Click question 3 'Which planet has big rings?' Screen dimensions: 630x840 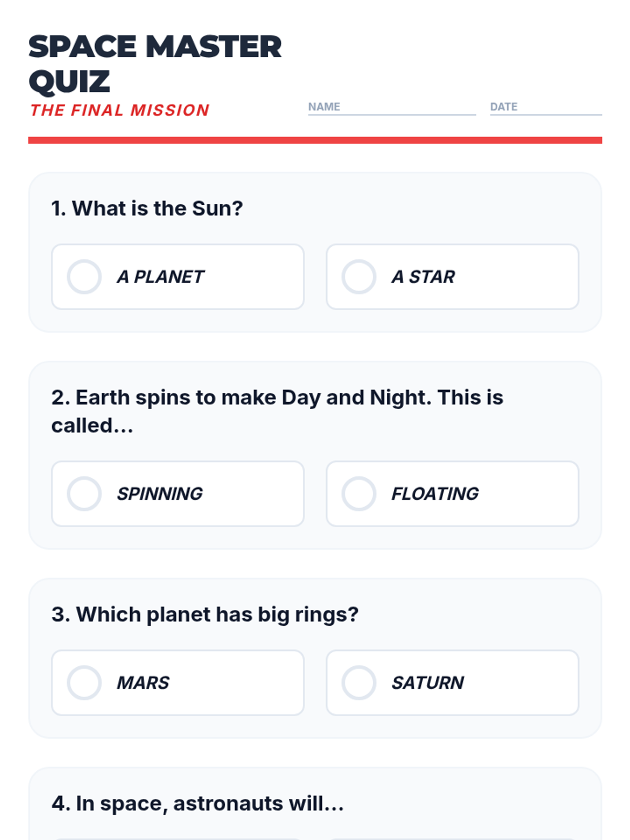click(205, 614)
